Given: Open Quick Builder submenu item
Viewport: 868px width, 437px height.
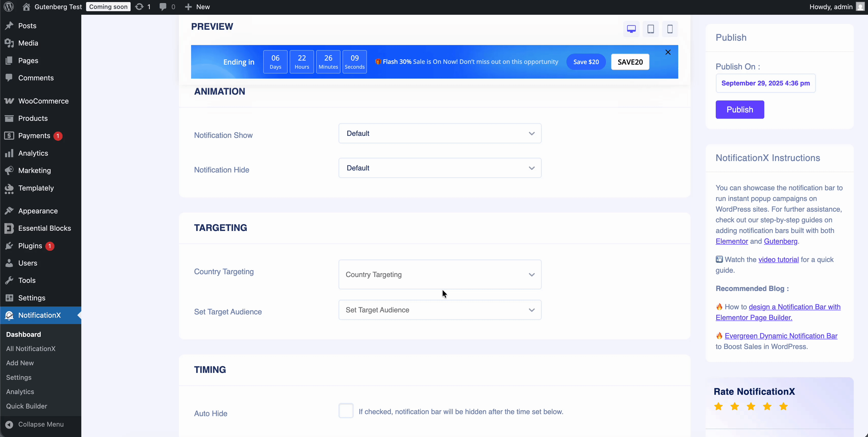Looking at the screenshot, I should pyautogui.click(x=27, y=406).
